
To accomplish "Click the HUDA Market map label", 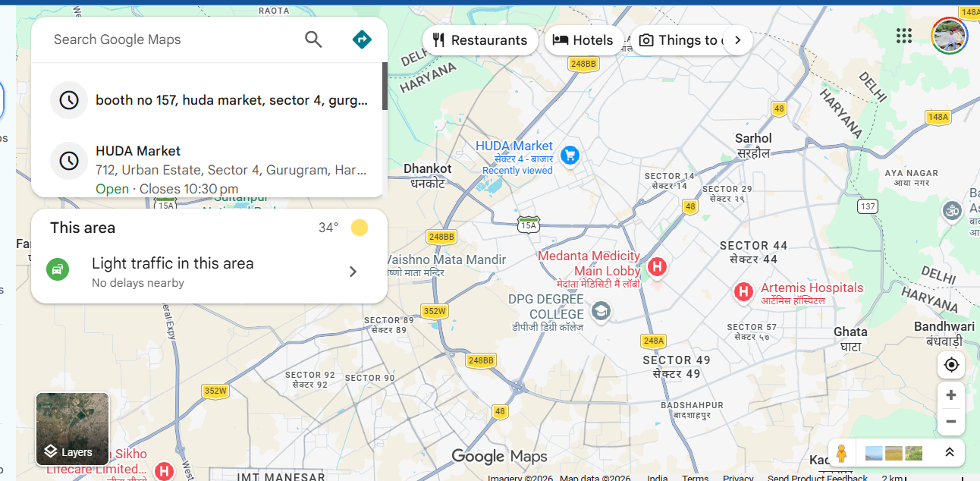I will click(x=514, y=146).
